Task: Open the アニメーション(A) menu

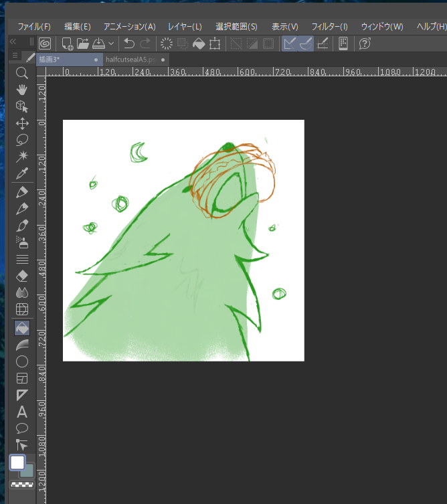Action: 130,26
